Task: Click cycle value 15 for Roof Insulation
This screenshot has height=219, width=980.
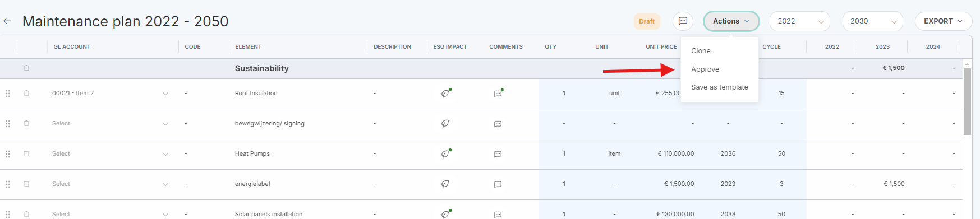Action: click(781, 94)
